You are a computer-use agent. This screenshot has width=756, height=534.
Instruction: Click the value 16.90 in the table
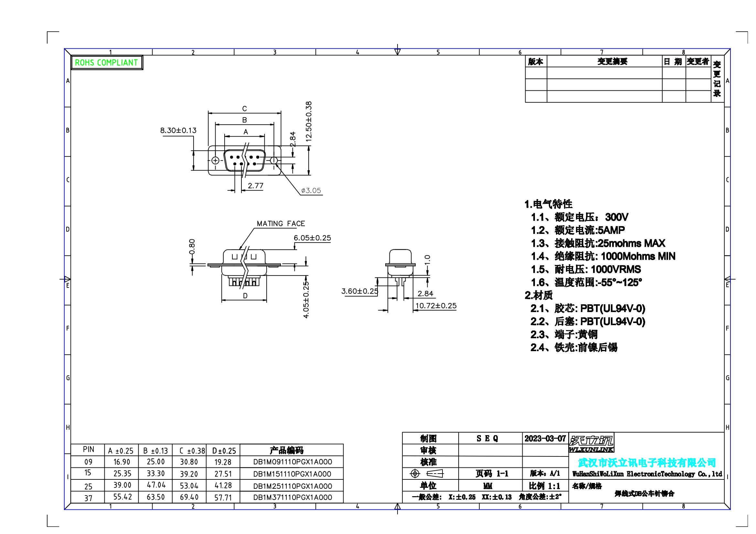[122, 462]
